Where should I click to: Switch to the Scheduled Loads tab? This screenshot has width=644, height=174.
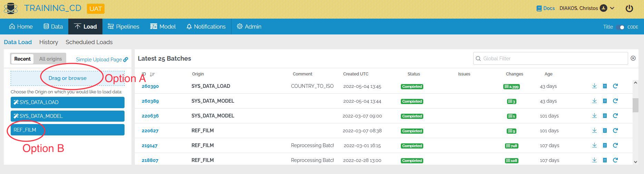point(89,42)
